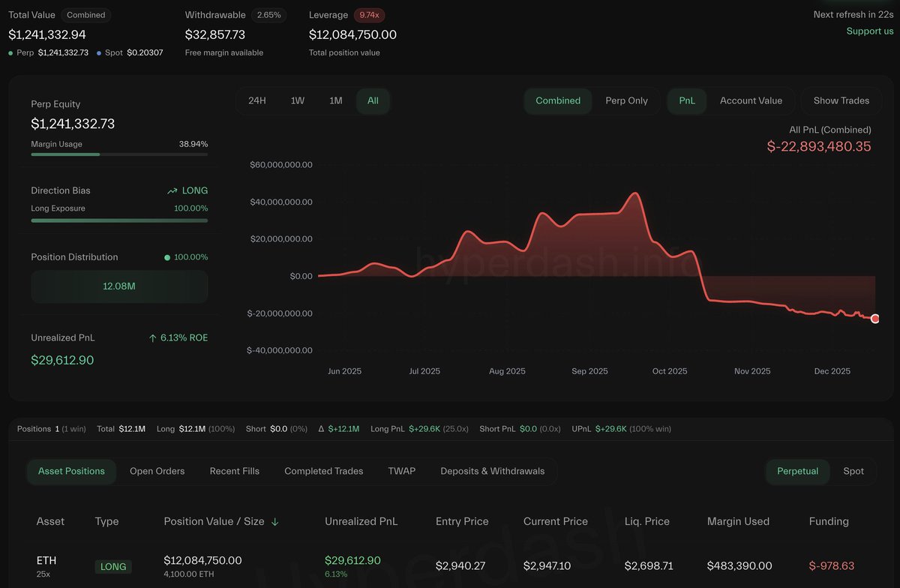The height and width of the screenshot is (588, 900).
Task: Open the Support us link
Action: (869, 31)
